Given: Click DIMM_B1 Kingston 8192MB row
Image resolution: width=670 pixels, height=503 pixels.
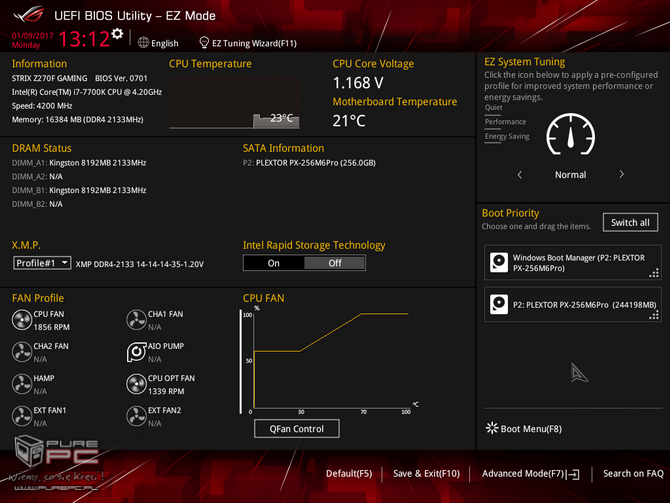Looking at the screenshot, I should pyautogui.click(x=79, y=190).
